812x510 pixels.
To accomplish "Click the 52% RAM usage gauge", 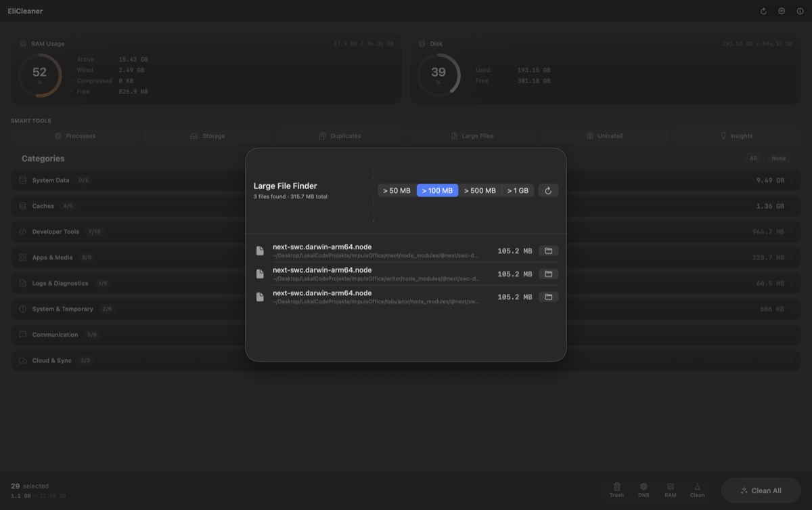I will tap(40, 75).
